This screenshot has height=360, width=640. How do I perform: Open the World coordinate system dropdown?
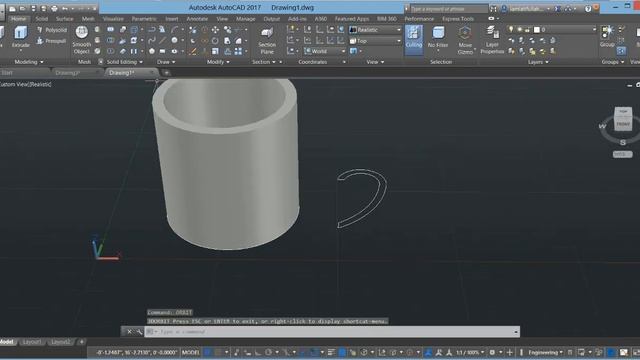(x=325, y=51)
